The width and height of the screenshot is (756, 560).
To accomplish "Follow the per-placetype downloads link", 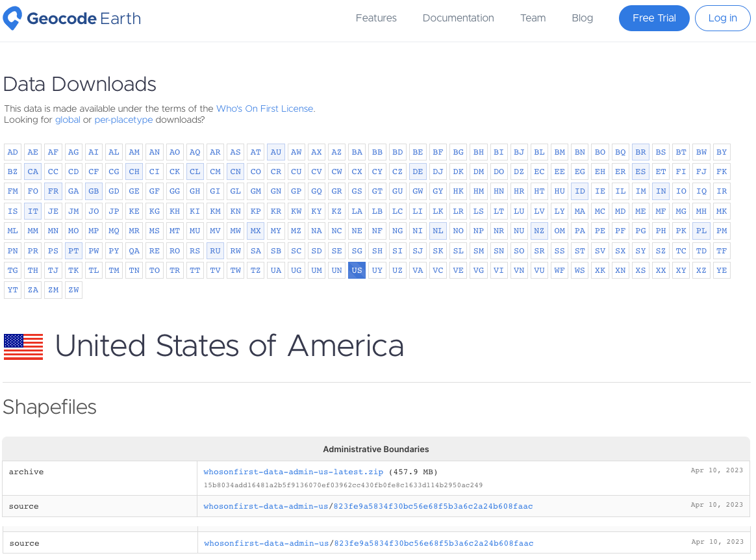I will click(x=123, y=120).
